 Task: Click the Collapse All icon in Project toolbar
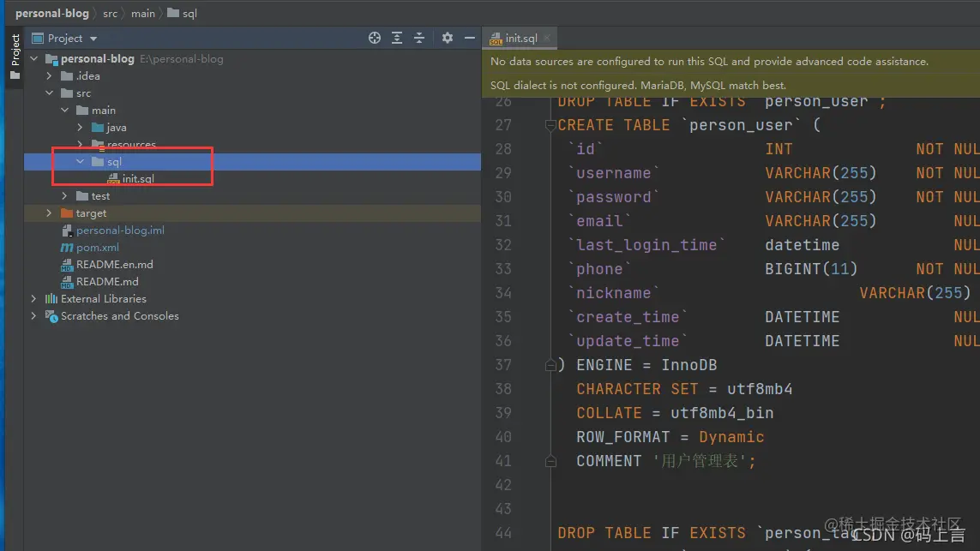pyautogui.click(x=419, y=38)
